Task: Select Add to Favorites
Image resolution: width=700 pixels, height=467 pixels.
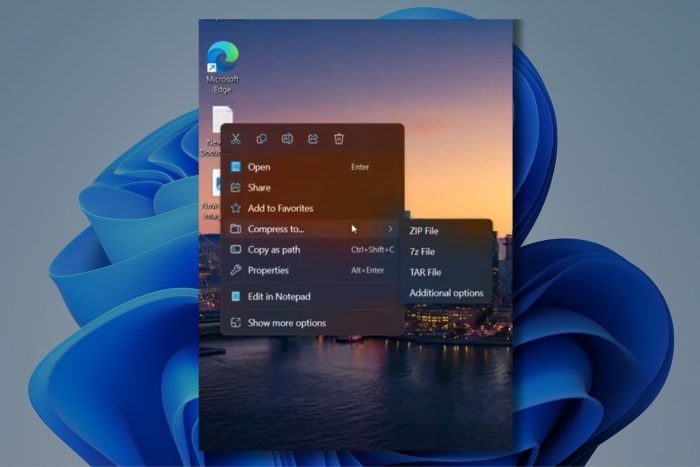Action: [312, 208]
